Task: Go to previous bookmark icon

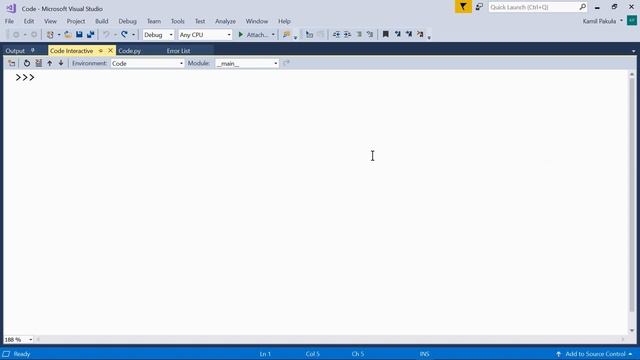Action: pos(397,35)
